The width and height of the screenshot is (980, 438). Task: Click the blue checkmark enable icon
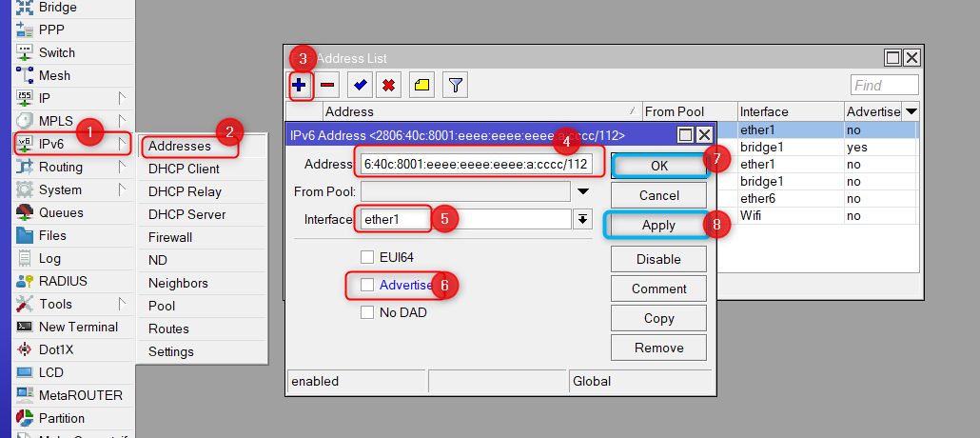pos(361,86)
